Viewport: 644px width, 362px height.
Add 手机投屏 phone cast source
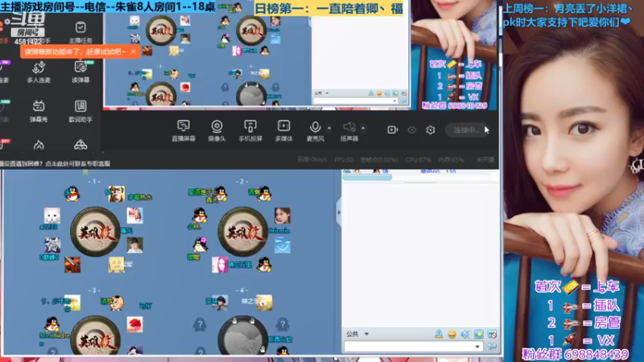[x=250, y=131]
